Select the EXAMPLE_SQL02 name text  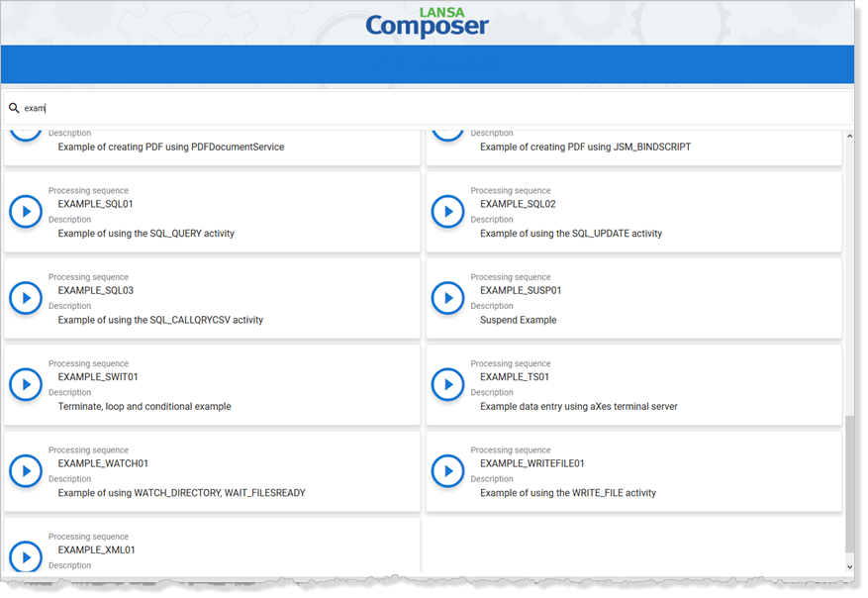coord(518,204)
